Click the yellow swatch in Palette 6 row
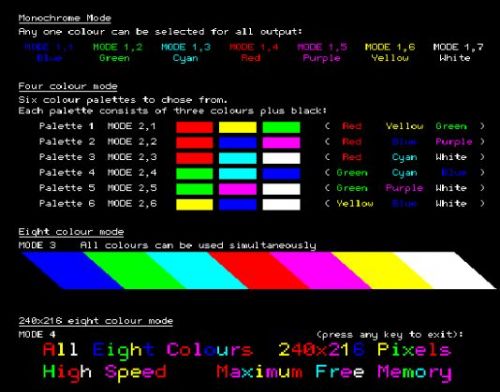 (x=194, y=205)
